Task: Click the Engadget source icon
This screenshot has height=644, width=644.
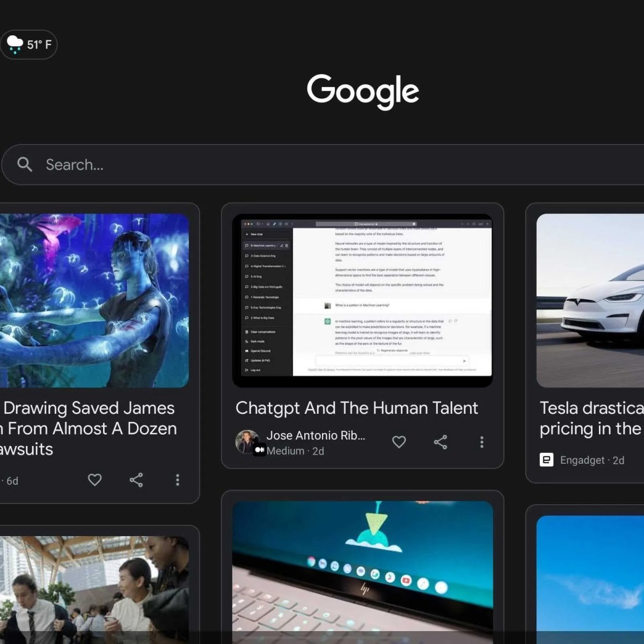Action: click(546, 460)
